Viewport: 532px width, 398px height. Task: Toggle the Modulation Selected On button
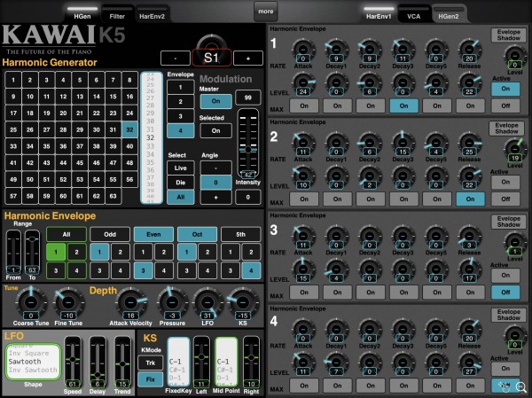coord(216,130)
